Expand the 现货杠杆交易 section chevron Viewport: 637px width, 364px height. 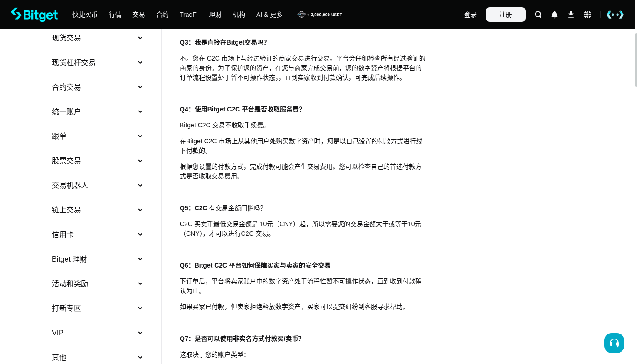(140, 62)
